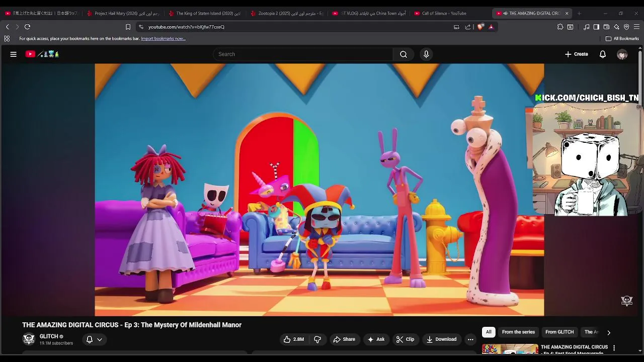Open the apps grid in bookmarks bar
This screenshot has height=362, width=644.
(x=7, y=39)
